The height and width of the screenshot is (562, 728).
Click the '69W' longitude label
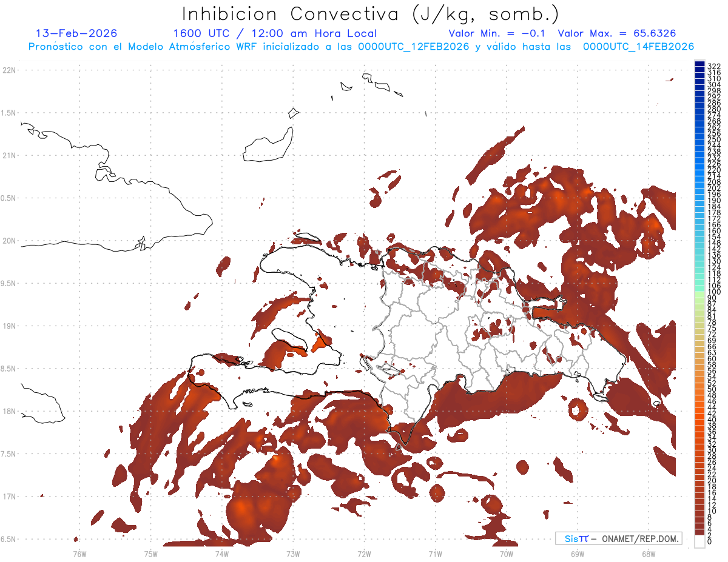tap(578, 554)
